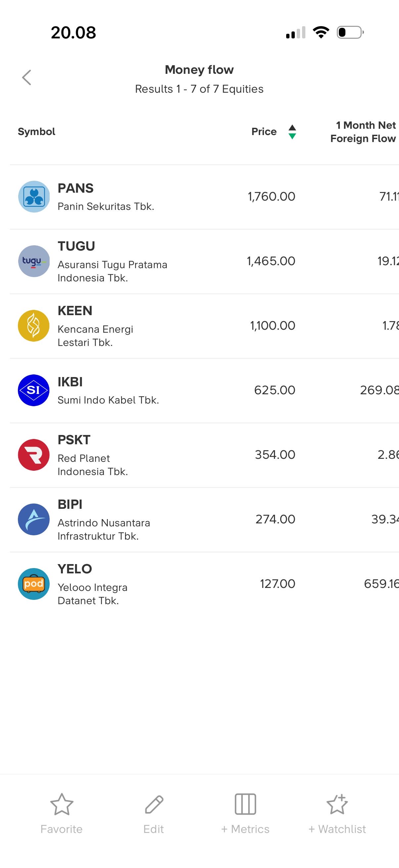The height and width of the screenshot is (868, 399).
Task: Tap the PSKT Red Planet logo
Action: click(x=34, y=455)
